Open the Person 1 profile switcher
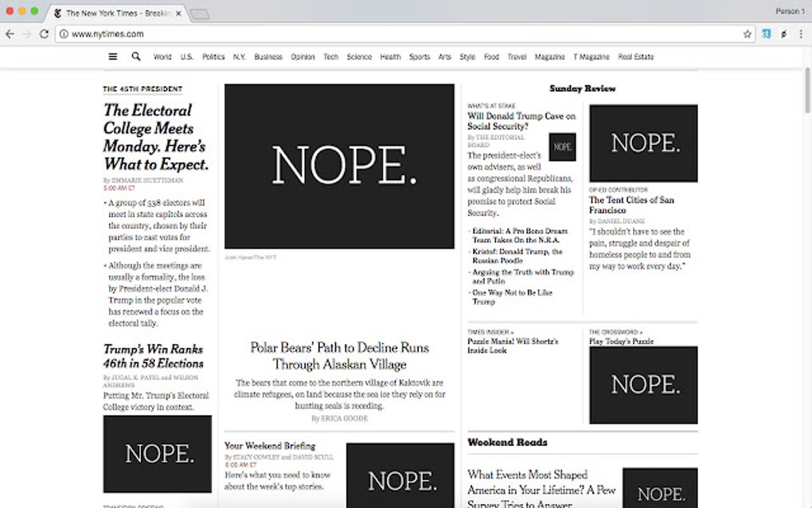Viewport: 812px width, 508px height. coord(790,10)
